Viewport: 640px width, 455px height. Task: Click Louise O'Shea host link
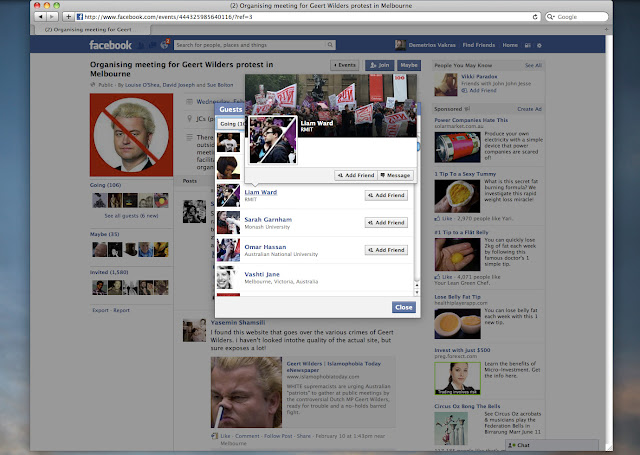142,85
